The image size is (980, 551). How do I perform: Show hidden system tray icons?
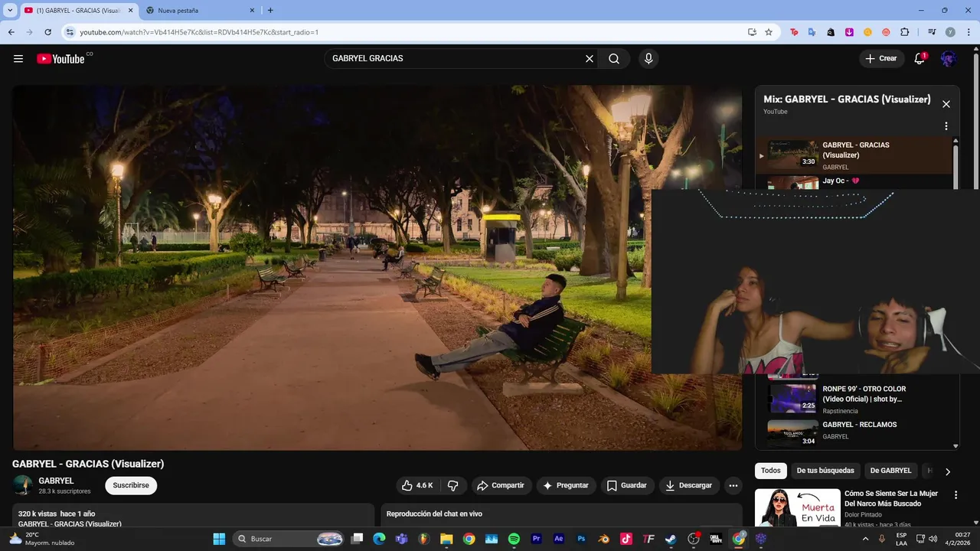[864, 539]
